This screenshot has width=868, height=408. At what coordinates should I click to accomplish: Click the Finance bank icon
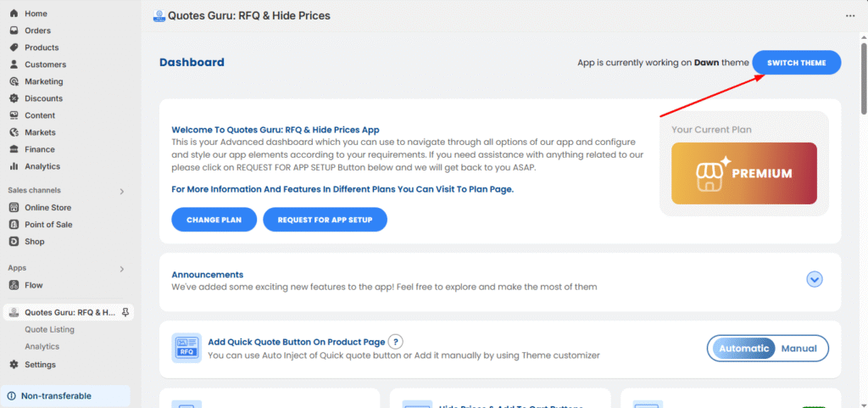click(14, 149)
